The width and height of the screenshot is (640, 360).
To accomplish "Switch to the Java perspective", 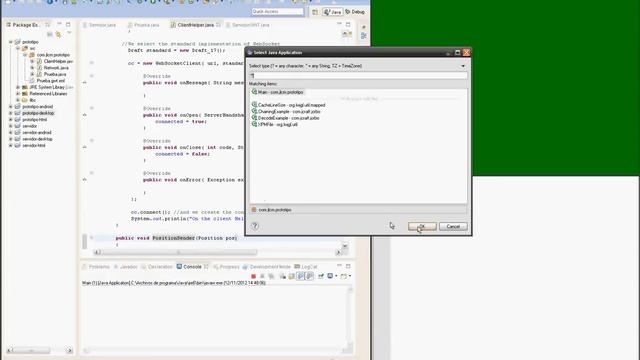I will [333, 12].
